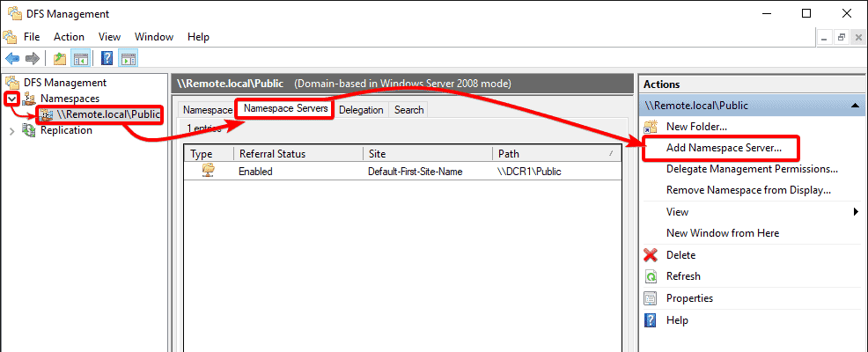This screenshot has height=352, width=868.
Task: Switch to the Namespace tab
Action: click(208, 110)
